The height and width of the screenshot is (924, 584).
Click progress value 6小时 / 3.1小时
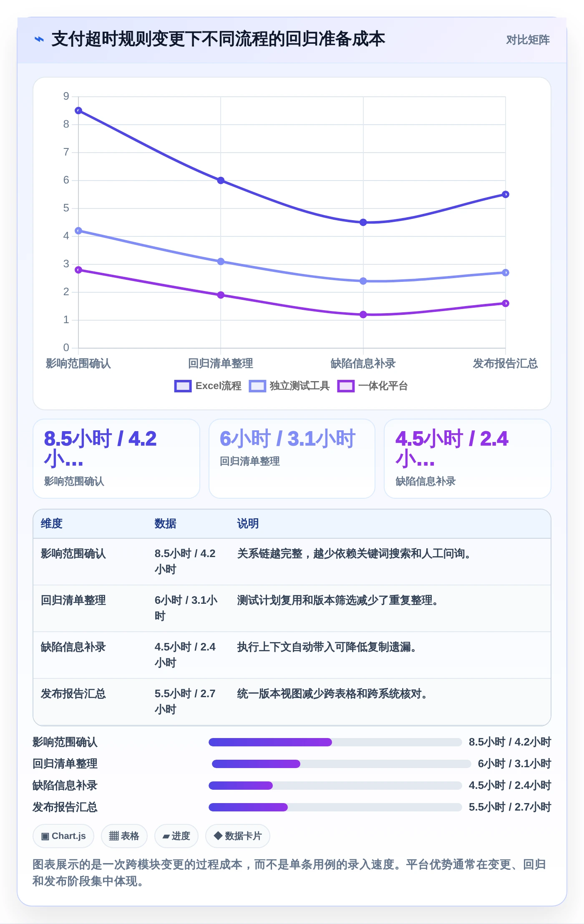(x=514, y=764)
